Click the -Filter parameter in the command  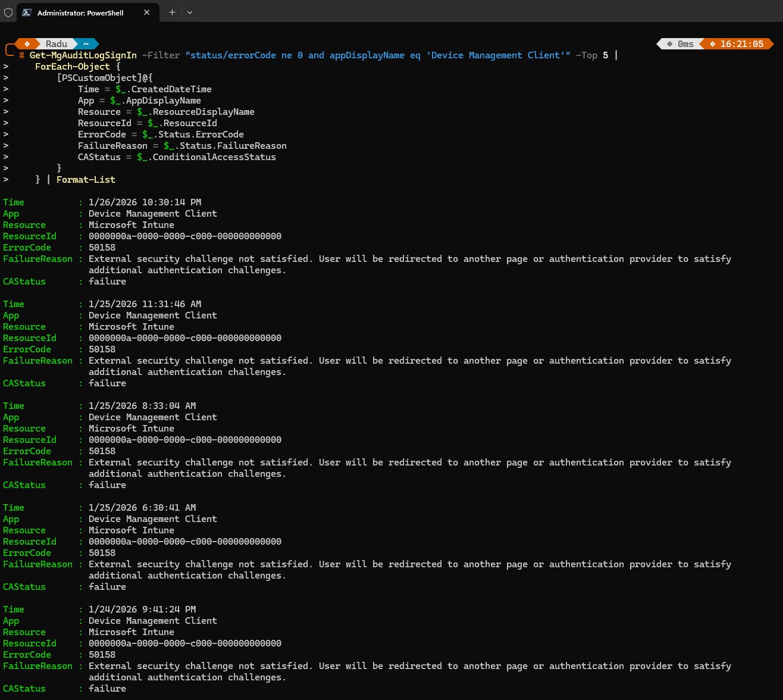pos(161,55)
